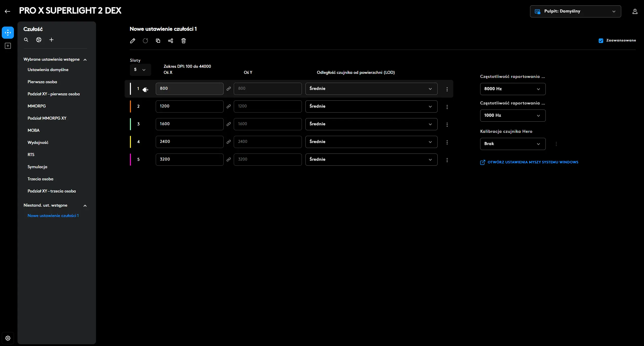Screen dimensions: 644x346
Task: Click the pencil rename icon
Action: point(132,41)
